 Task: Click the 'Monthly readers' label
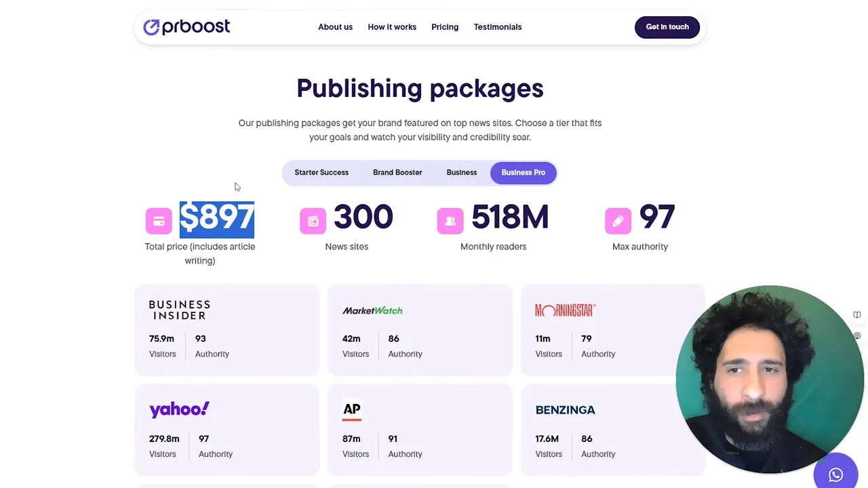493,247
